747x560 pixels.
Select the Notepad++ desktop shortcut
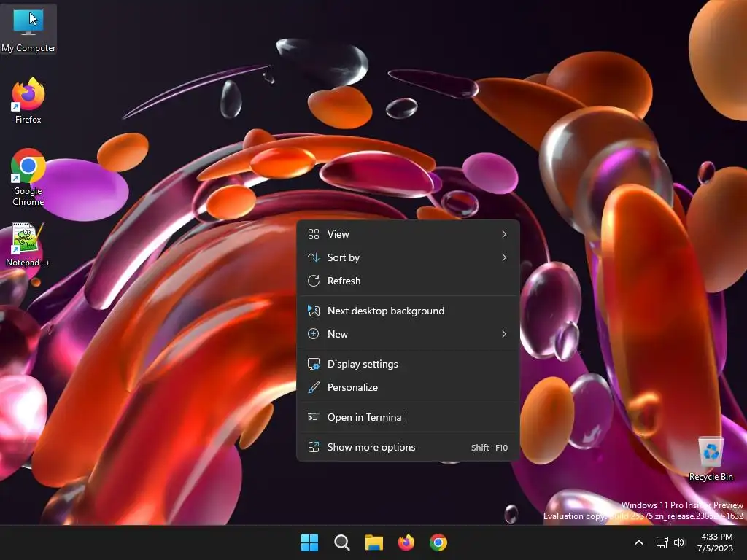(28, 244)
